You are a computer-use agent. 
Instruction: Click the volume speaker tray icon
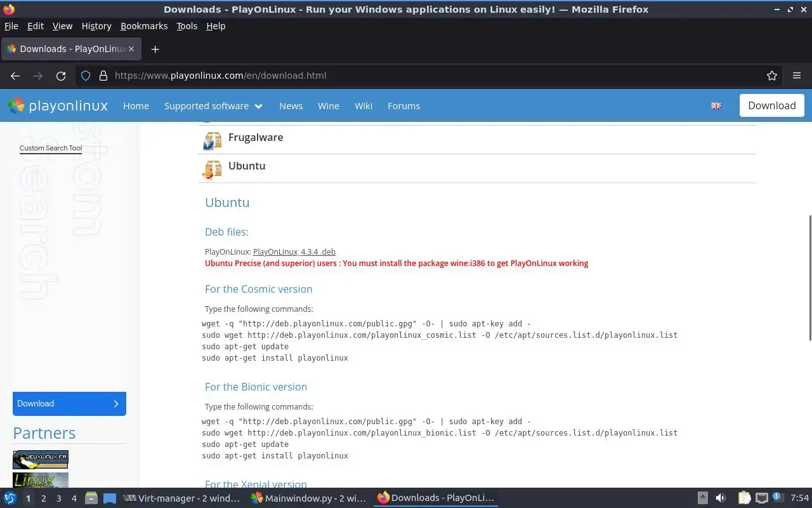coord(721,498)
